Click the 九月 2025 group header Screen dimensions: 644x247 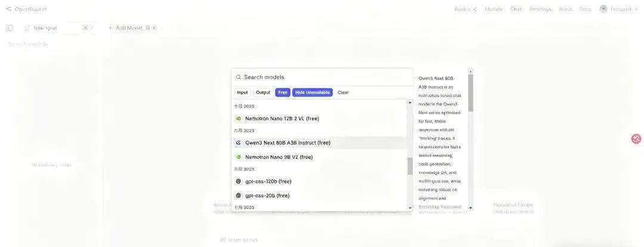tap(244, 130)
